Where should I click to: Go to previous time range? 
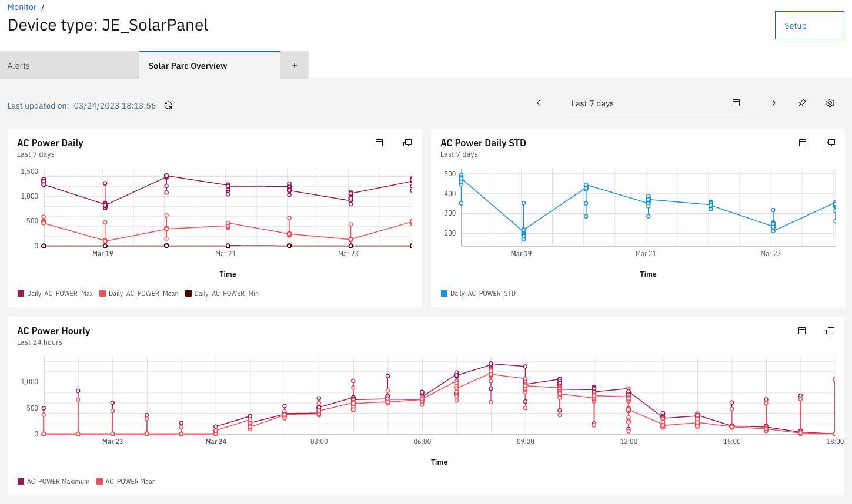point(539,103)
